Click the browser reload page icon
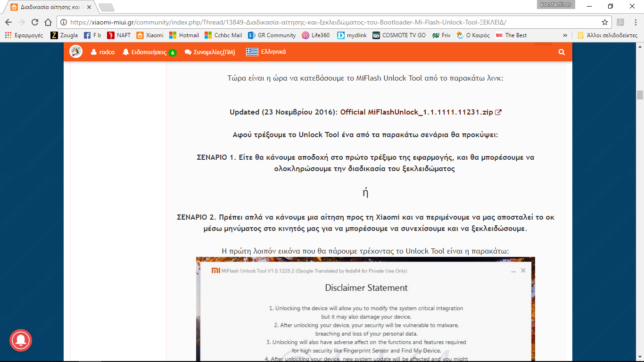 (x=34, y=22)
